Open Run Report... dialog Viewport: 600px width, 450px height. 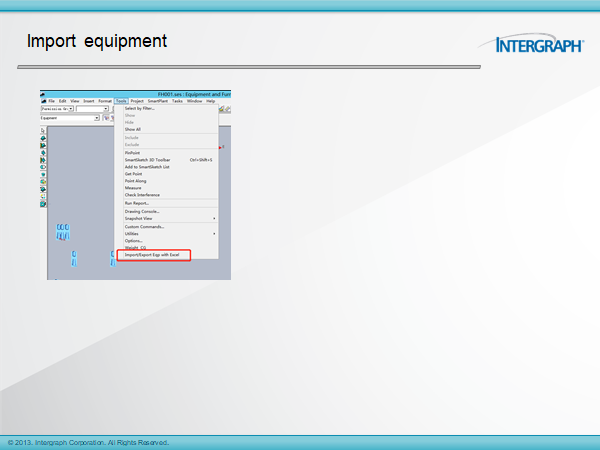point(167,203)
